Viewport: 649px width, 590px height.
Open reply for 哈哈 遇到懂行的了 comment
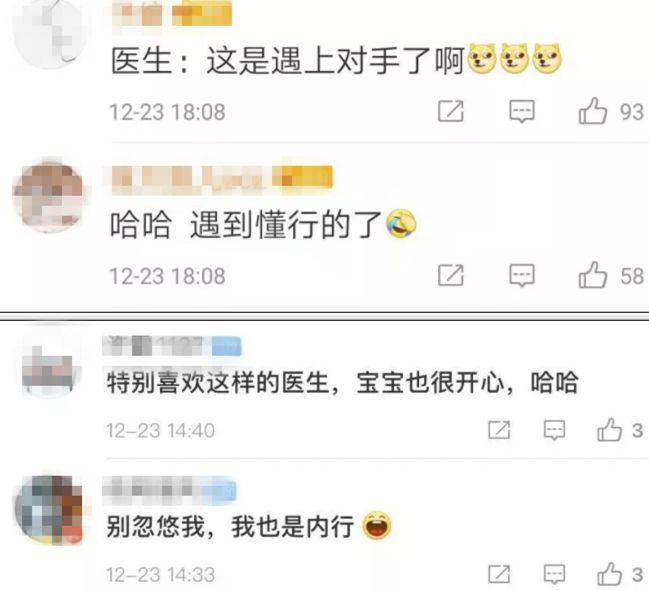coord(522,275)
